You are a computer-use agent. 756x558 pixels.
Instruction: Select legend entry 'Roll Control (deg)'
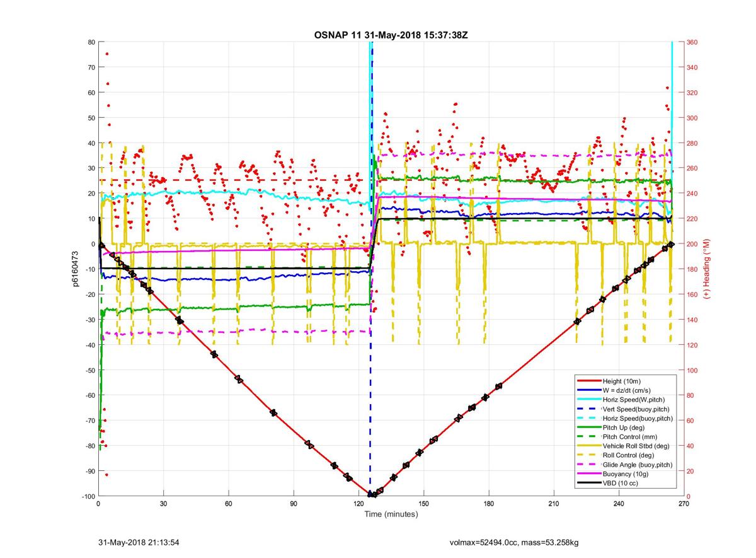tap(630, 455)
